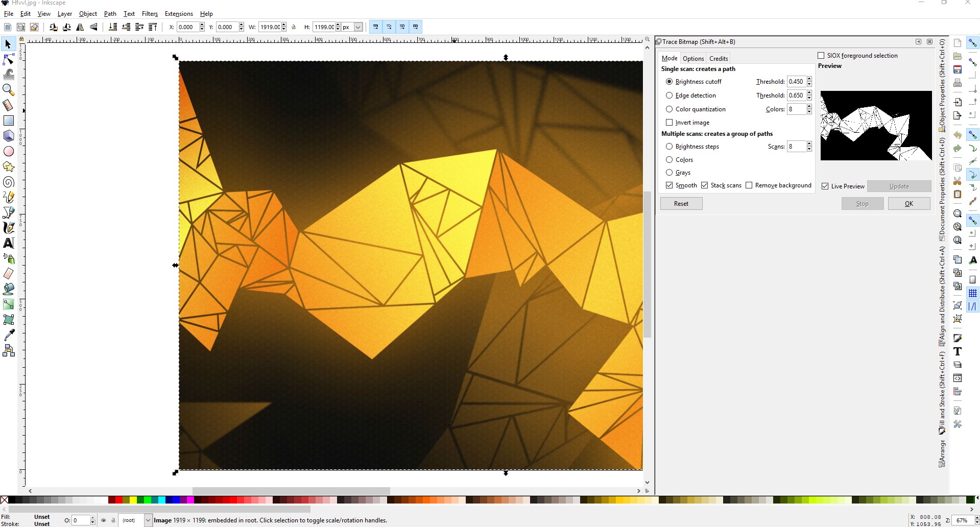Select the Star and Polygon tool
The image size is (980, 527).
click(8, 166)
